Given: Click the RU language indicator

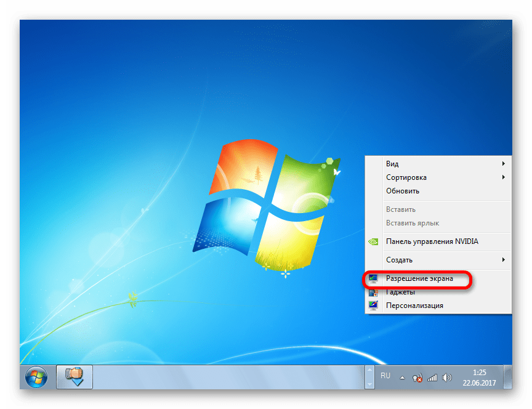Looking at the screenshot, I should click(x=385, y=375).
